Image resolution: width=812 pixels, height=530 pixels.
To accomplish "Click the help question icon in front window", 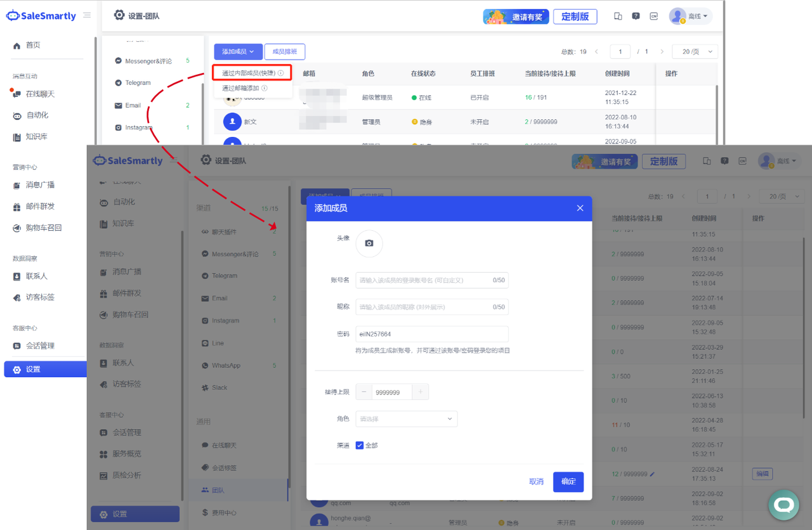I will 724,161.
